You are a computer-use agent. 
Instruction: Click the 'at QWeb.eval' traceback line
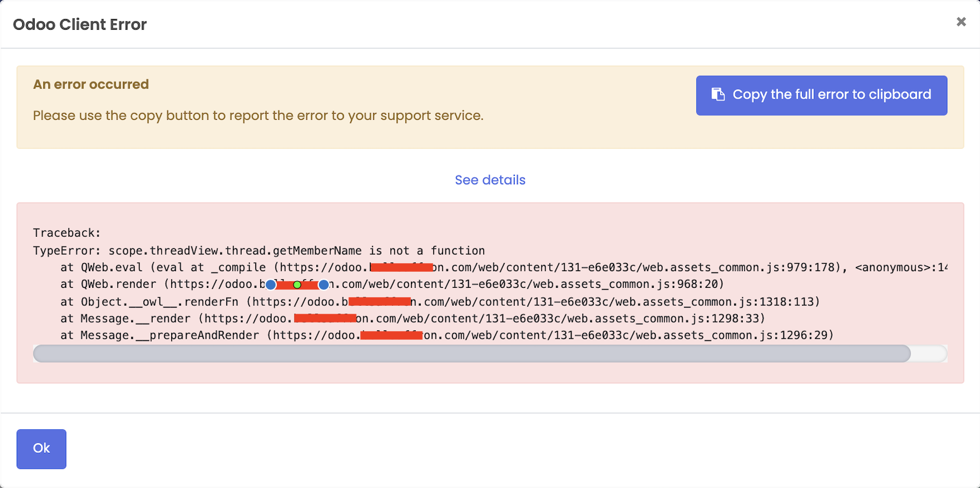pyautogui.click(x=504, y=267)
